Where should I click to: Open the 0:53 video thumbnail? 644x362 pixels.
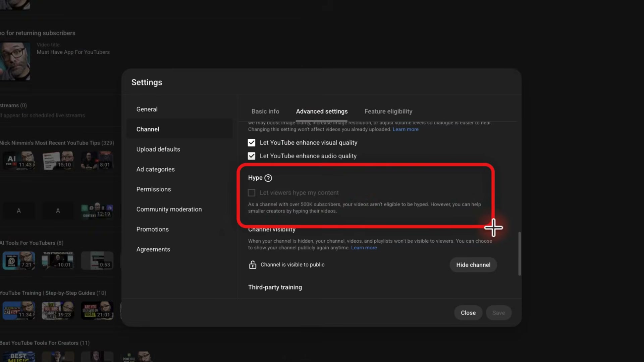pyautogui.click(x=97, y=260)
